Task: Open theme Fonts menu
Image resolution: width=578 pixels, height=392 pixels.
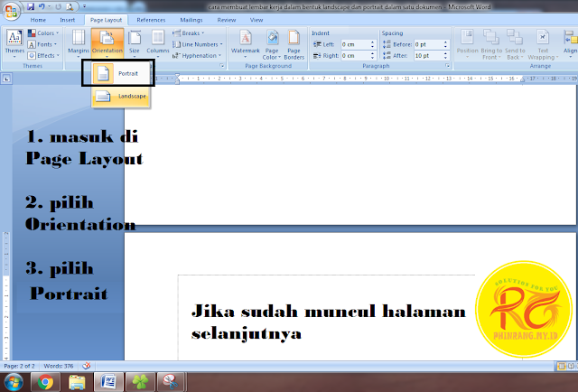Action: coord(42,44)
